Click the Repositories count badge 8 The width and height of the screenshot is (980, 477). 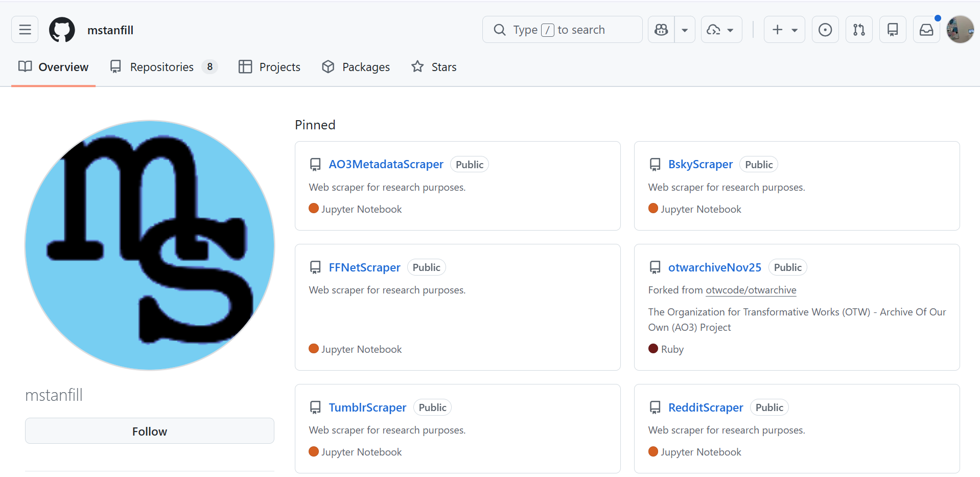209,67
